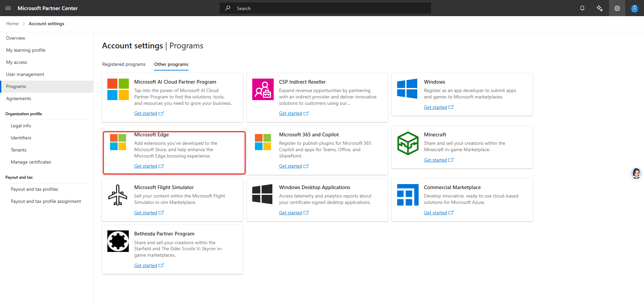Screen dimensions: 644x306
Task: Click the Microsoft AI Cloud Partner Program logo
Action: [x=118, y=89]
